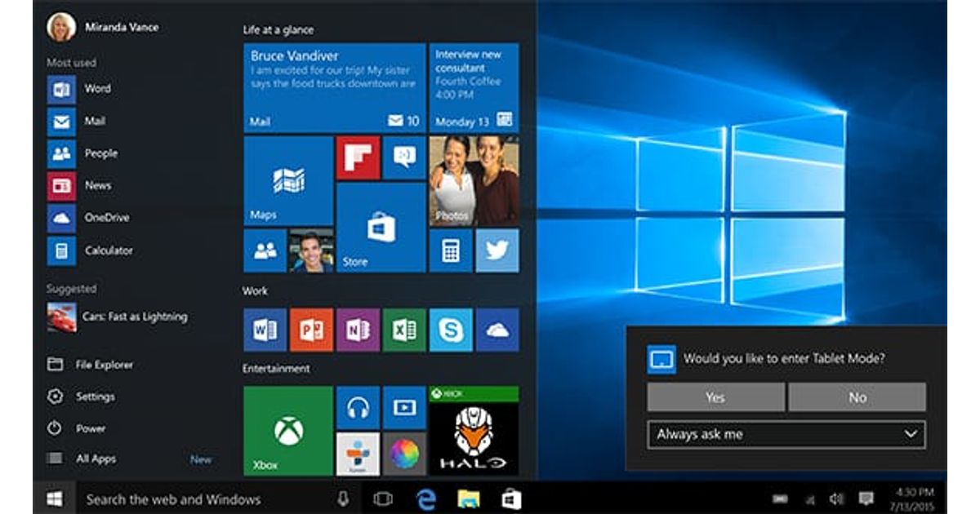980x514 pixels.
Task: Open Settings from the Start menu
Action: coord(95,397)
